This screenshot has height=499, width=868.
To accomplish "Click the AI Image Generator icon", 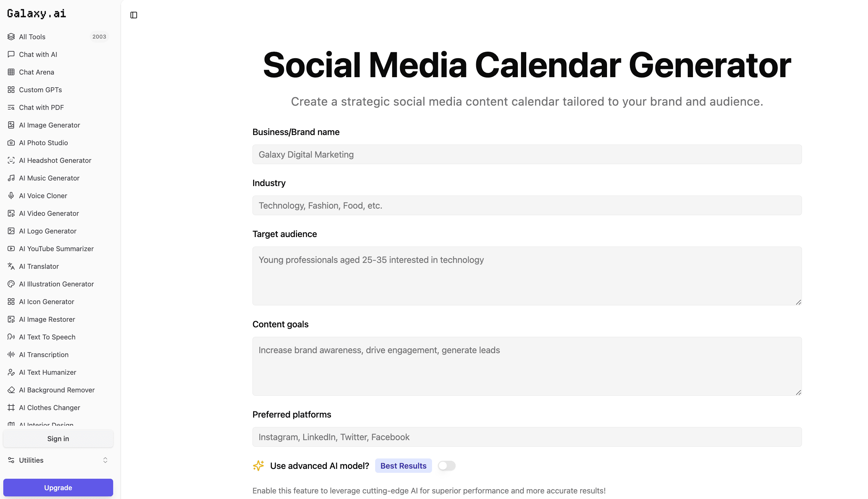I will tap(11, 125).
